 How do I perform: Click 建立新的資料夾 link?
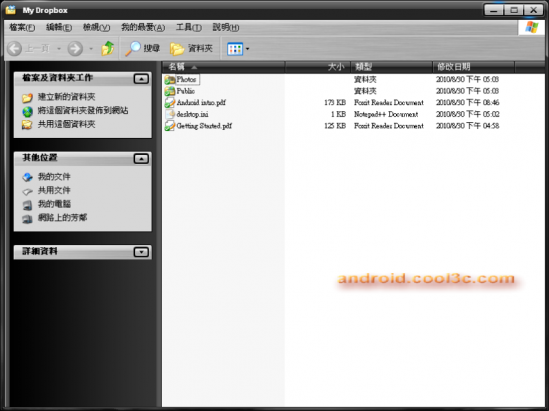67,97
